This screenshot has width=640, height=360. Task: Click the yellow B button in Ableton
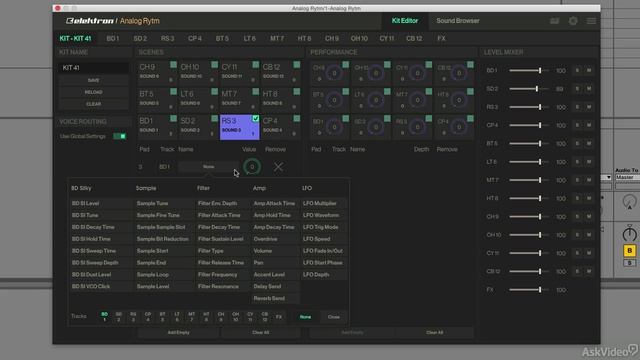tap(629, 251)
